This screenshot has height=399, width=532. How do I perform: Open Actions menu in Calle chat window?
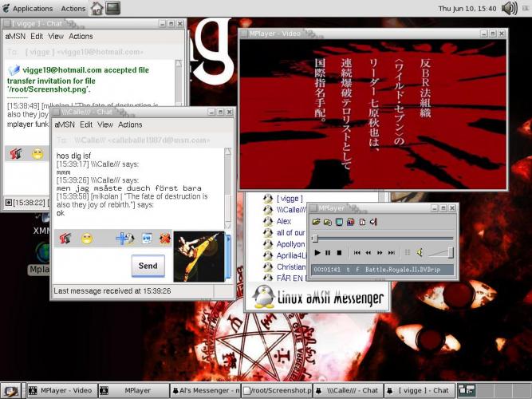coord(130,124)
